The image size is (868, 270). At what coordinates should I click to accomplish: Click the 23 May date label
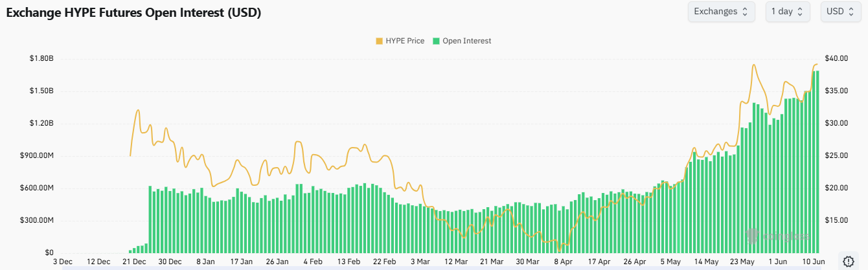coord(741,262)
